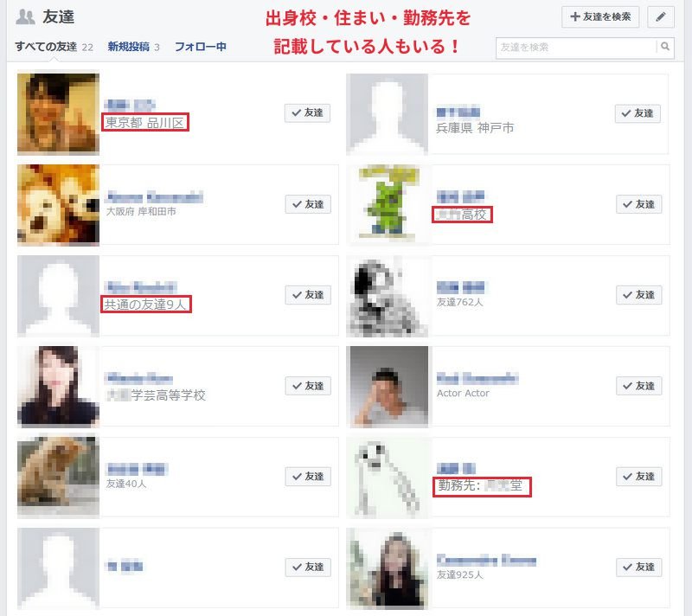Open the green character profile thumbnail
The image size is (692, 616).
coord(387,205)
